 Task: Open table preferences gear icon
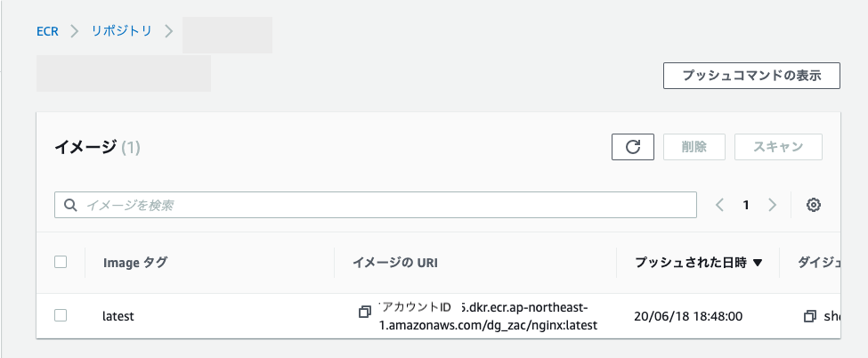coord(813,205)
